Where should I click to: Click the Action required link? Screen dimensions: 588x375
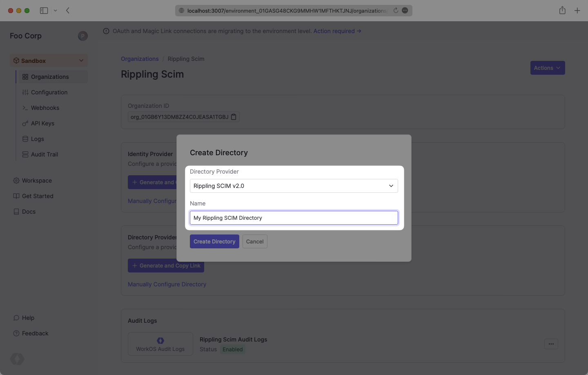click(x=337, y=31)
